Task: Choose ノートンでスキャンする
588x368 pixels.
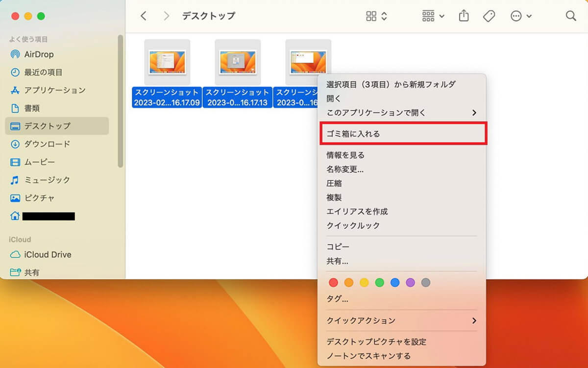Action: 402,356
